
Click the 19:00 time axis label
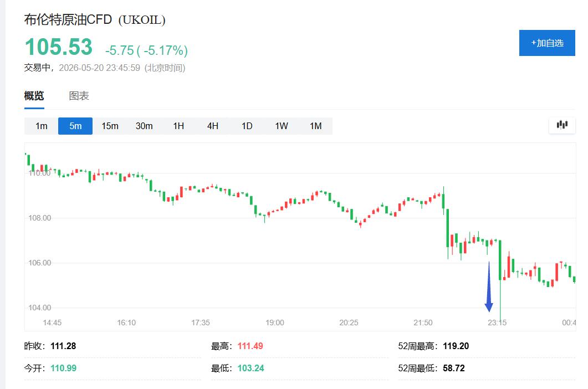[274, 323]
